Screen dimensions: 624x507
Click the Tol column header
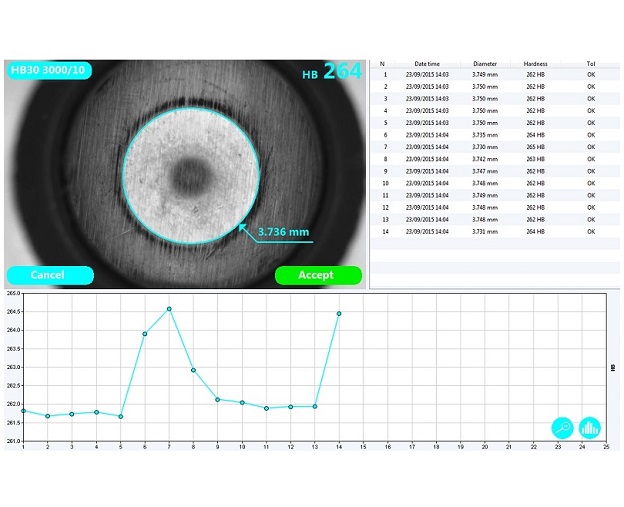[x=591, y=63]
